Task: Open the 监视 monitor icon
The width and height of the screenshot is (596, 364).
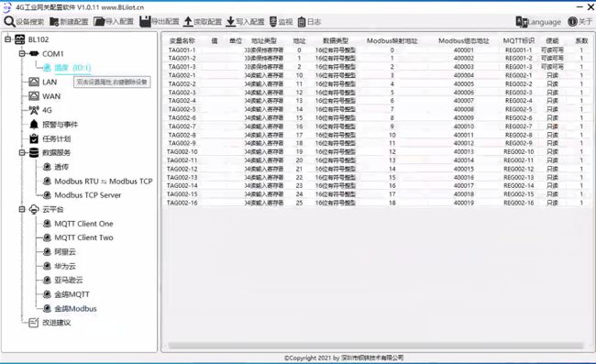Action: point(273,22)
